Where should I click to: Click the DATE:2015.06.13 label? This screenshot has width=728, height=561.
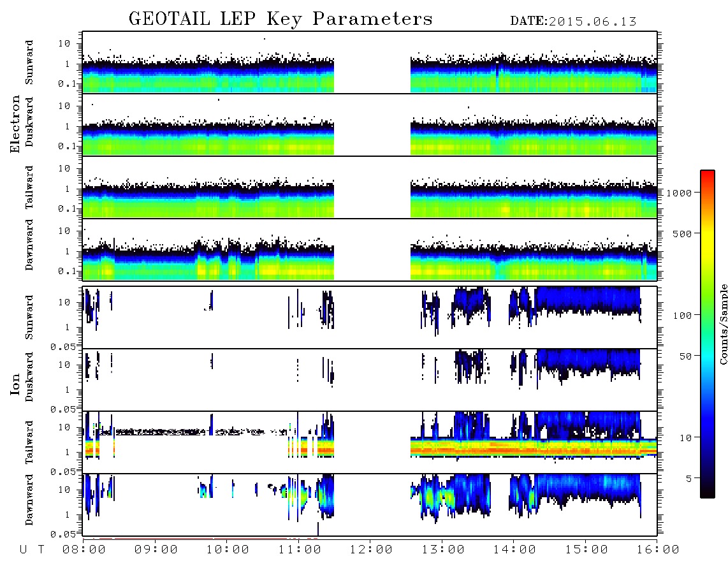(x=573, y=22)
